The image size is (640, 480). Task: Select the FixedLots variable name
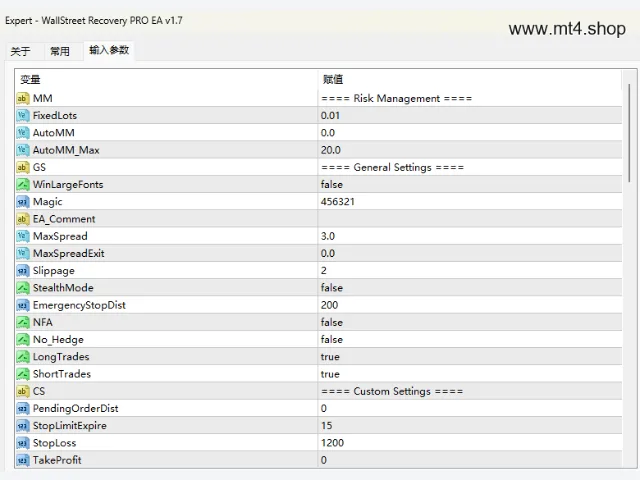[x=55, y=116]
